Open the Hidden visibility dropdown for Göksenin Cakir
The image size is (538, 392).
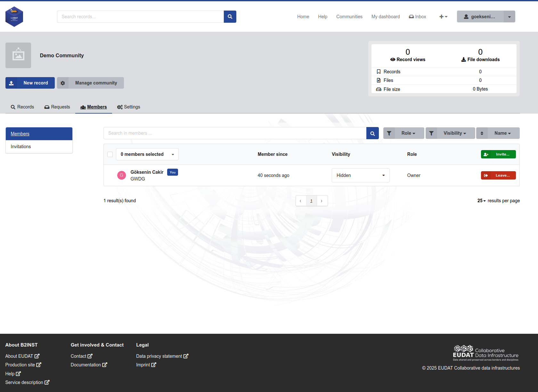point(361,175)
